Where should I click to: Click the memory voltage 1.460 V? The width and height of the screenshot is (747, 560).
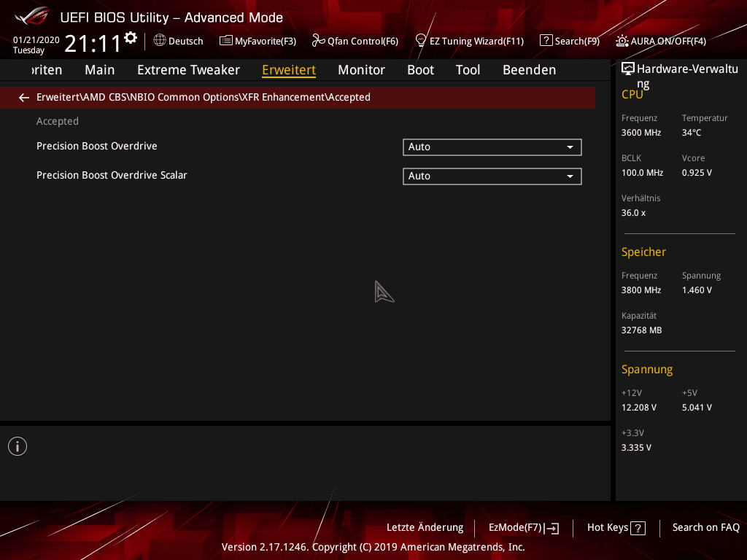coord(697,290)
